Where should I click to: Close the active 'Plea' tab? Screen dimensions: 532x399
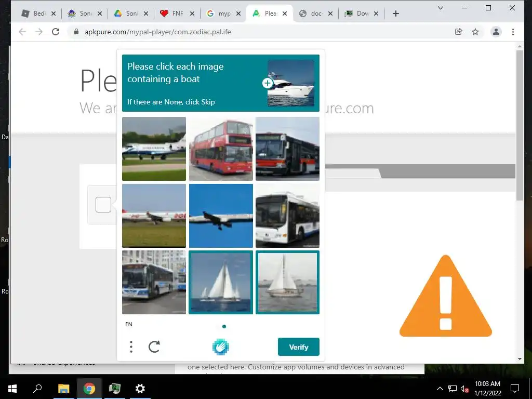pyautogui.click(x=285, y=14)
